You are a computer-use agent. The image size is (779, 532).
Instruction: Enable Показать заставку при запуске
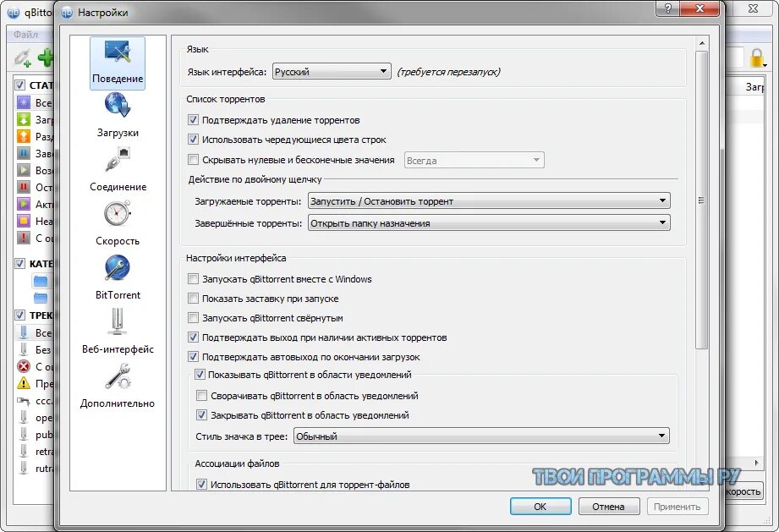193,298
